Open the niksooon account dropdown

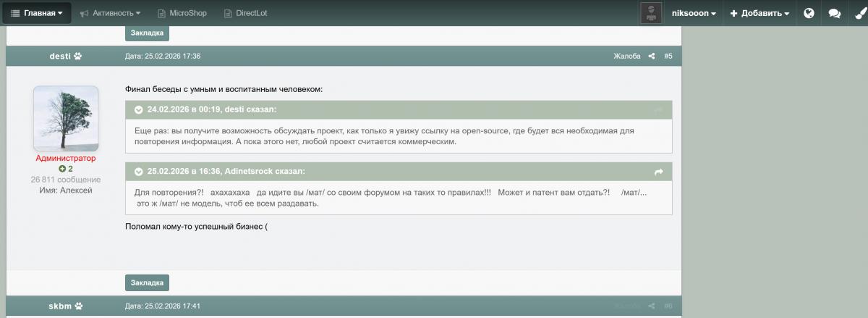pyautogui.click(x=693, y=13)
